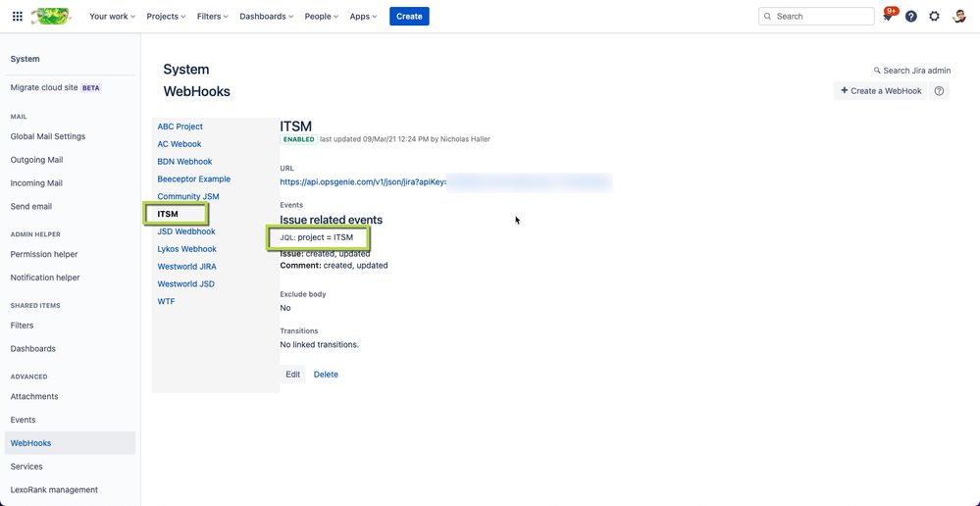Open the api.opsgenie.com webhook URL
This screenshot has width=980, height=506.
tap(363, 181)
